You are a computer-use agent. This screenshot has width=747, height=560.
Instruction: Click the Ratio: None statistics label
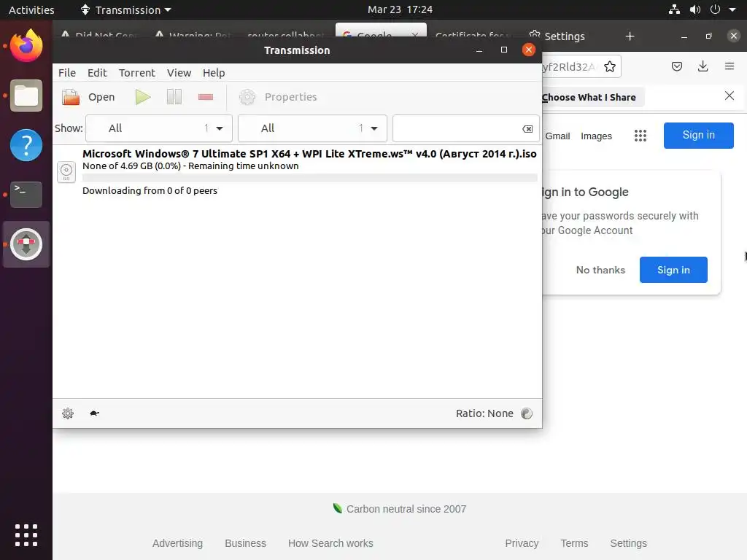pyautogui.click(x=484, y=413)
